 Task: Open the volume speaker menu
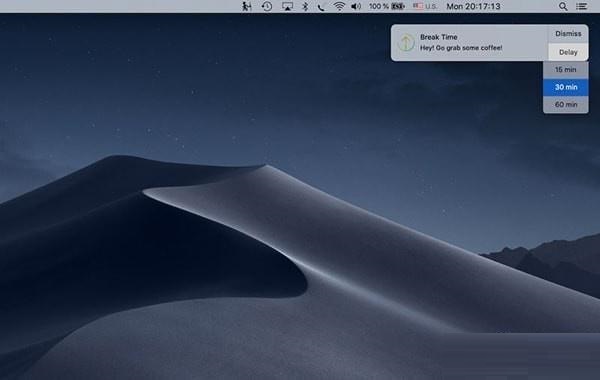pyautogui.click(x=356, y=6)
